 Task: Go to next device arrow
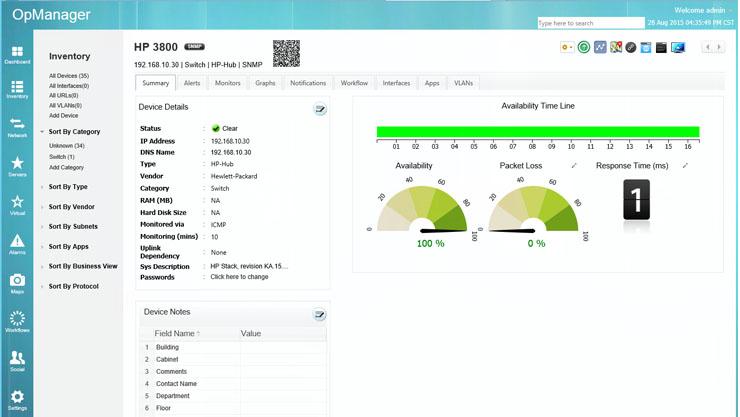(719, 47)
